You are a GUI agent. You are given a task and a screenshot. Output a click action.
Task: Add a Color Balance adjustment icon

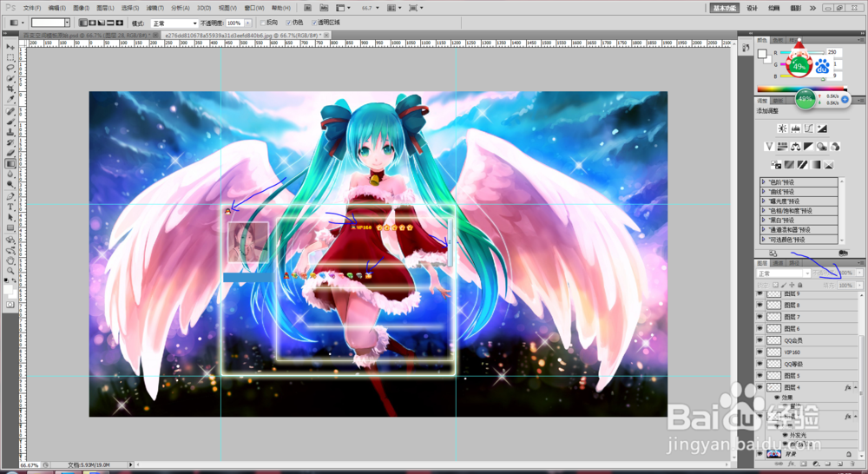[795, 146]
